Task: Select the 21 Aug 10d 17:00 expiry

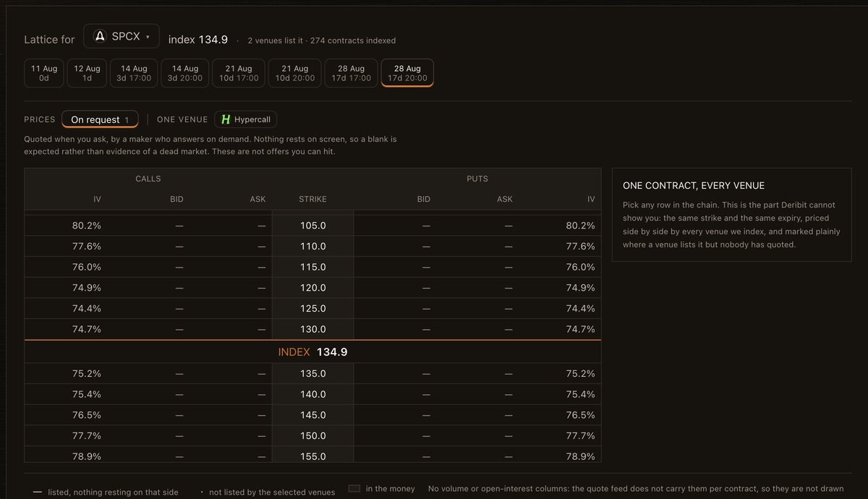Action: click(x=239, y=73)
